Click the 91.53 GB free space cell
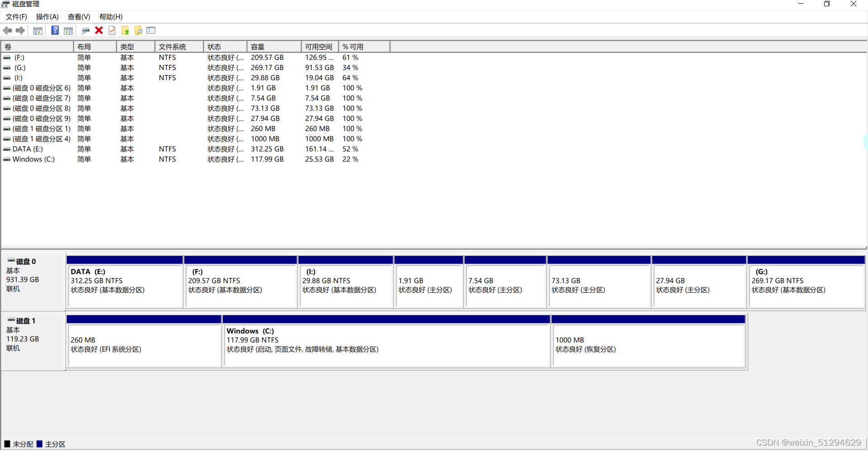 pos(320,68)
